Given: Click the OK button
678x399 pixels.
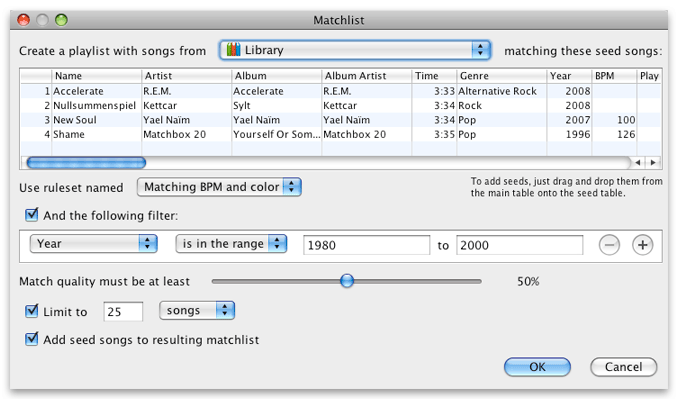Looking at the screenshot, I should [537, 367].
